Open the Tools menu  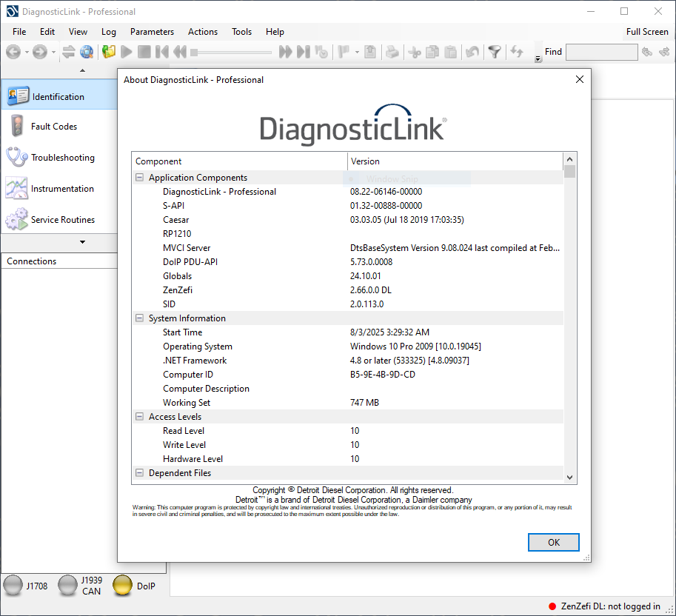[242, 32]
